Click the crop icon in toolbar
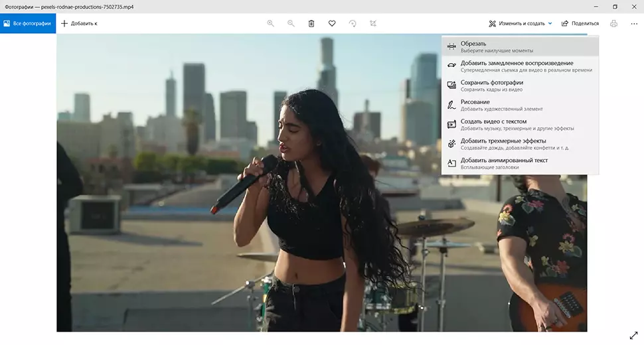The width and height of the screenshot is (644, 345). click(373, 23)
